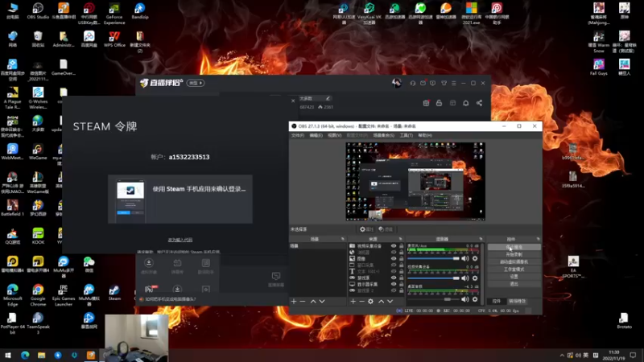Pop out the 来源 dock panel icon
This screenshot has width=644, height=362.
coord(400,239)
